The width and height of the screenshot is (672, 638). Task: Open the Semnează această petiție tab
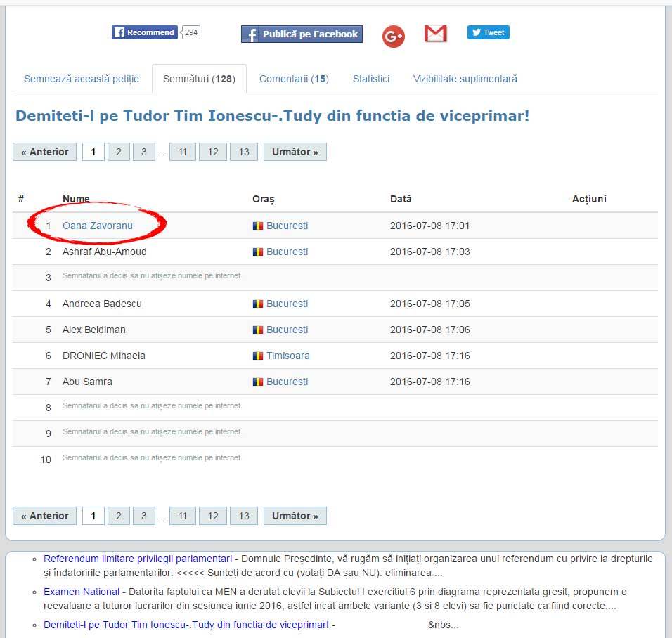82,79
